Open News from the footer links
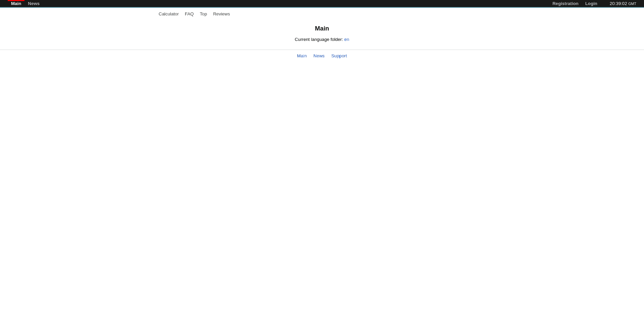Viewport: 644px width, 310px height. (319, 56)
